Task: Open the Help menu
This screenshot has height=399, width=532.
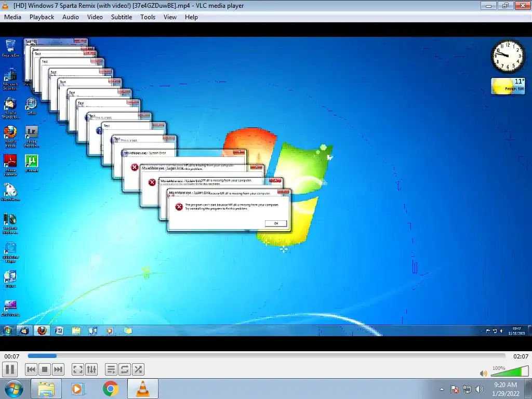Action: coord(191,17)
